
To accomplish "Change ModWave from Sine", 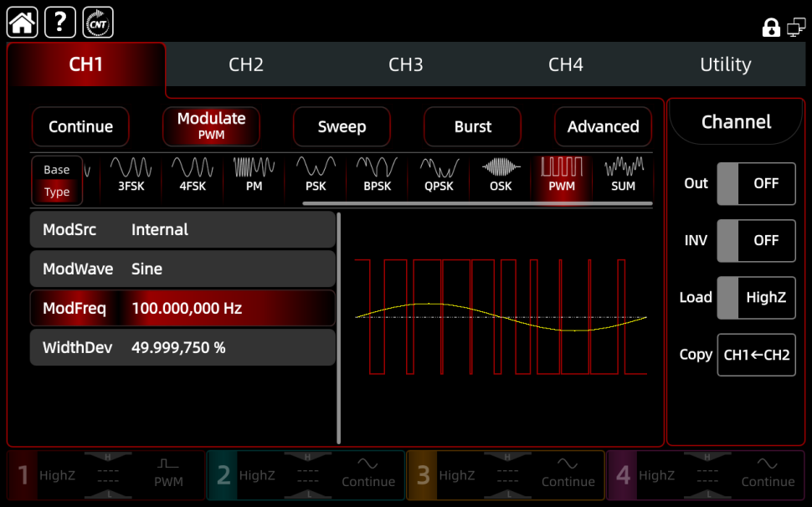I will coord(182,269).
